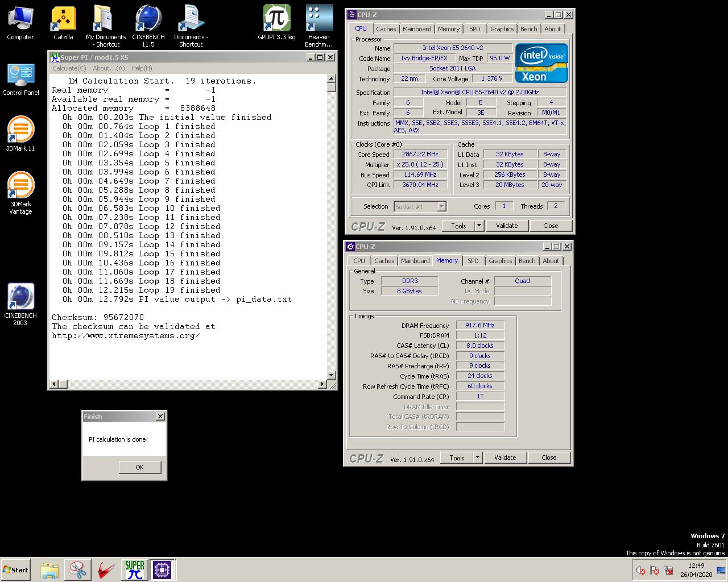The image size is (728, 582).
Task: Click Tools button in upper CPU-Z
Action: coord(459,226)
